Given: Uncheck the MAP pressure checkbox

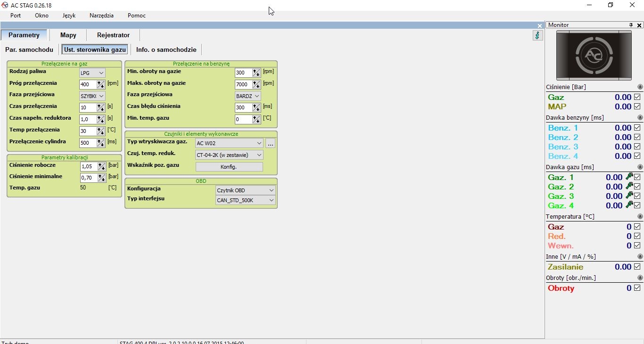Looking at the screenshot, I should (637, 106).
